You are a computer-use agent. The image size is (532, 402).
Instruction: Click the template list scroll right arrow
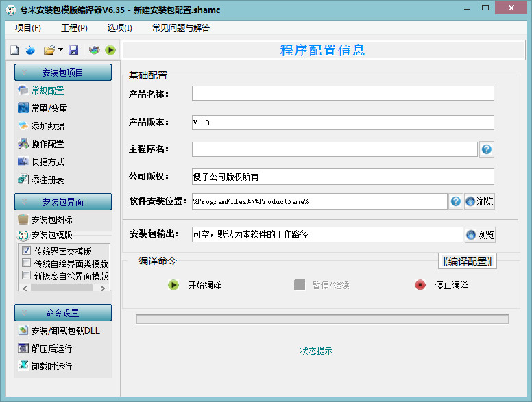[x=102, y=288]
